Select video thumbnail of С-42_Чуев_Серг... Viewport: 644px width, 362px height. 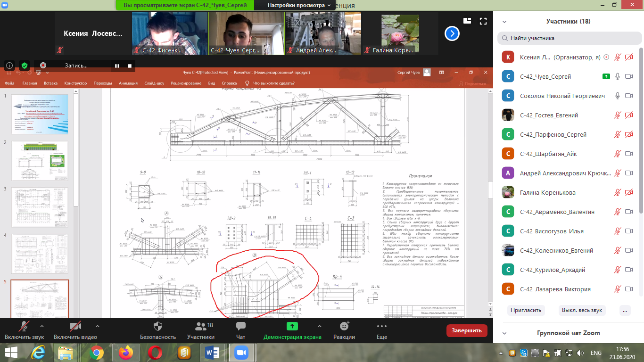pos(247,33)
